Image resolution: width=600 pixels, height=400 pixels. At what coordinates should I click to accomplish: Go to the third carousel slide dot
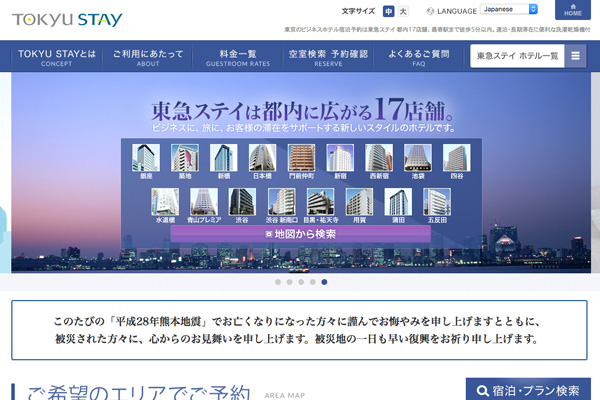tap(301, 282)
